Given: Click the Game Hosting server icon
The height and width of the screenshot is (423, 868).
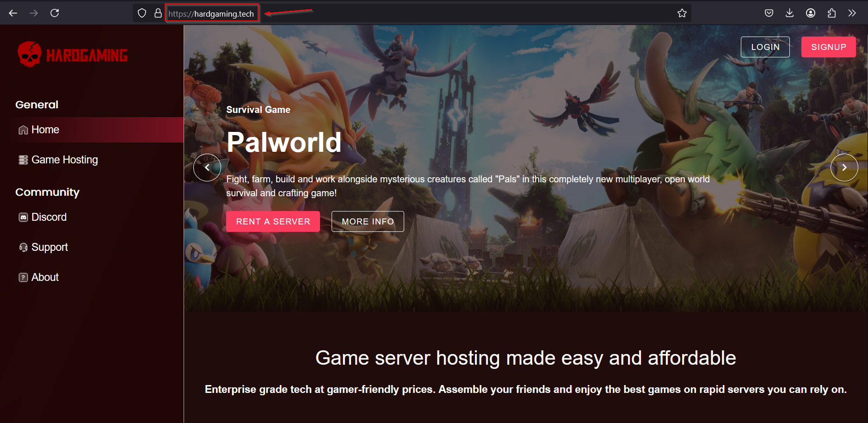Looking at the screenshot, I should 23,159.
